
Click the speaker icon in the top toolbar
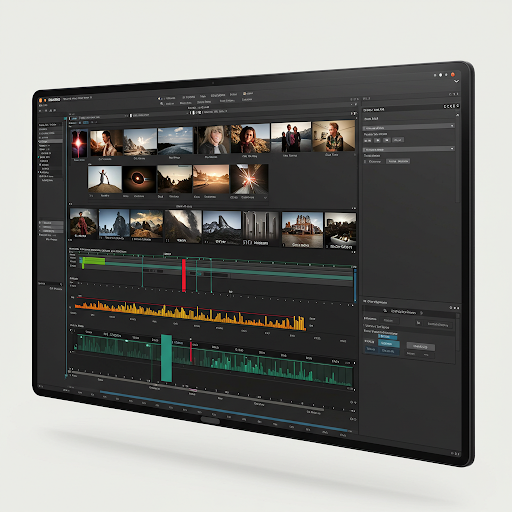pyautogui.click(x=159, y=99)
